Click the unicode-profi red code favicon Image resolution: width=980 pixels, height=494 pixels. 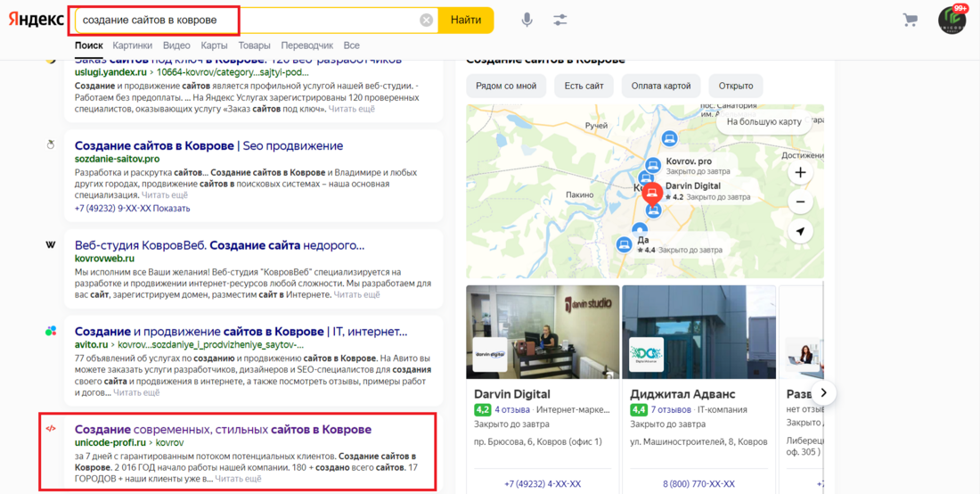pos(52,429)
